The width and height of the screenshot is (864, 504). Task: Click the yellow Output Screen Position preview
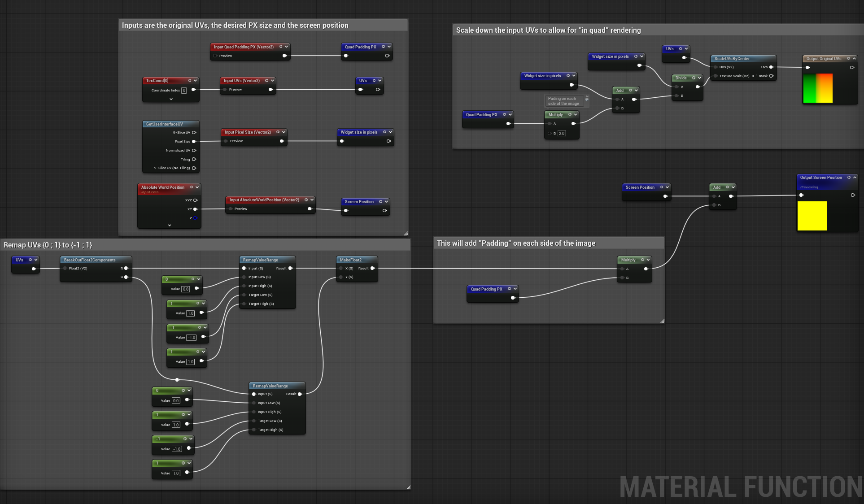812,216
